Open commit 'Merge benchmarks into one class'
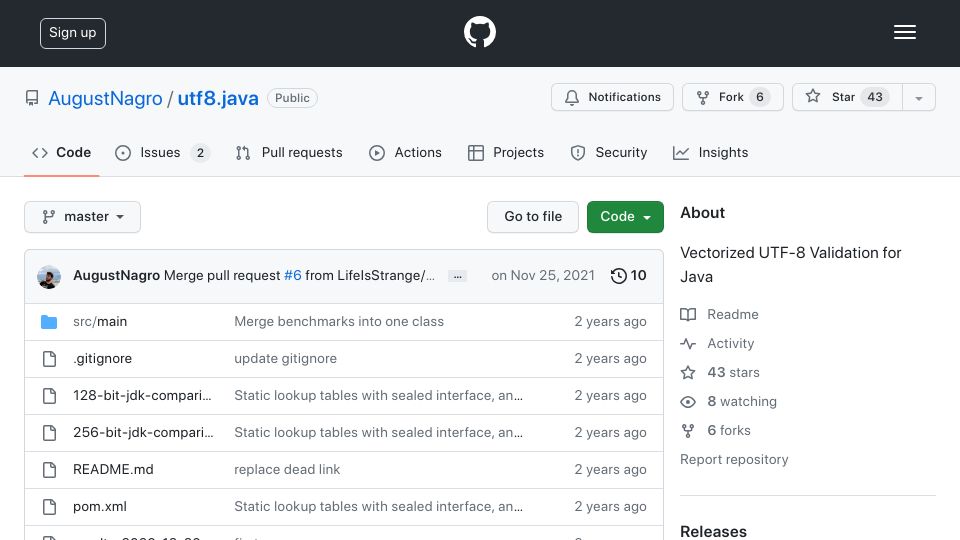This screenshot has height=540, width=960. tap(339, 321)
